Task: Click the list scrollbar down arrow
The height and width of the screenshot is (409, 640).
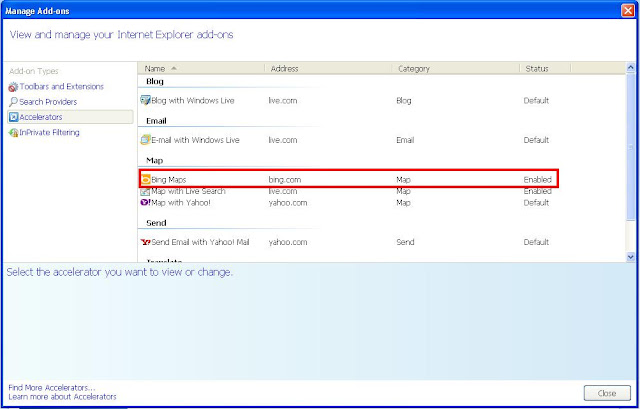Action: (x=630, y=257)
